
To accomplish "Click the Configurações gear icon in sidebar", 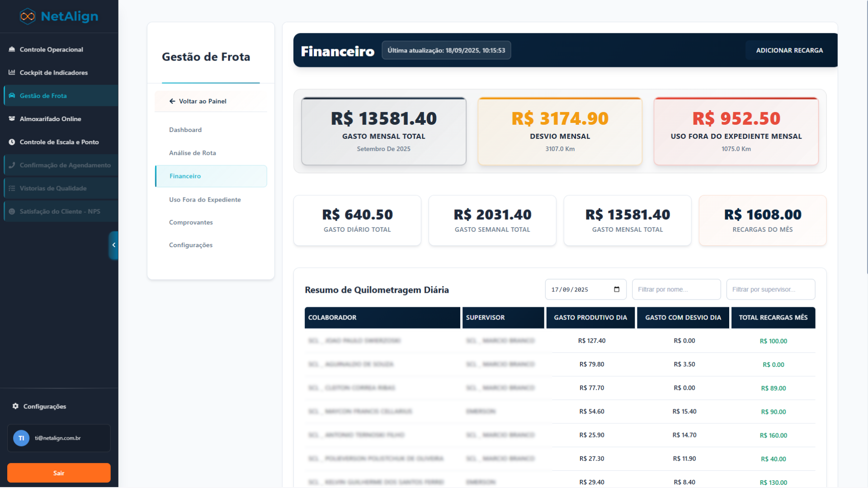I will (x=15, y=406).
